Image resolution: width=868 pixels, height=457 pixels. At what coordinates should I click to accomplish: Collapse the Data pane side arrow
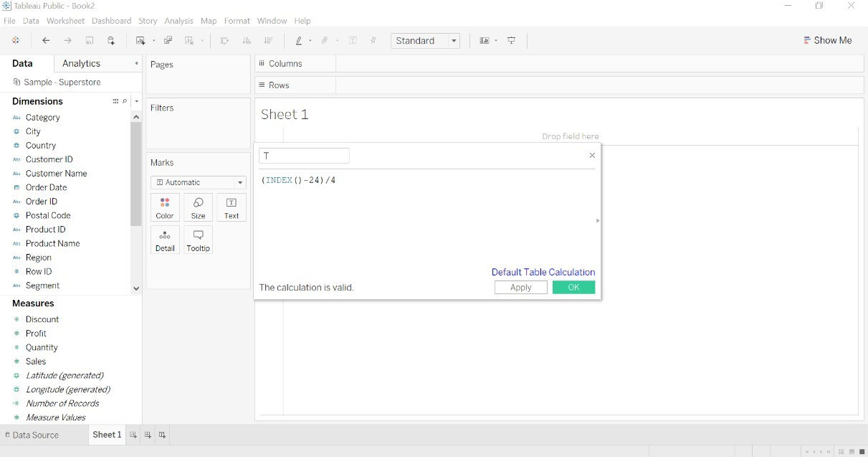[x=136, y=63]
